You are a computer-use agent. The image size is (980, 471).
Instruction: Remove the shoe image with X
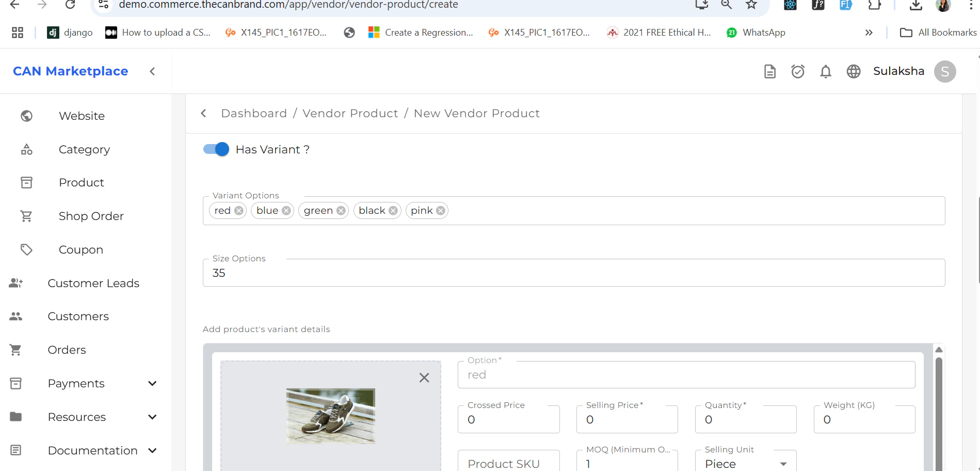click(424, 378)
